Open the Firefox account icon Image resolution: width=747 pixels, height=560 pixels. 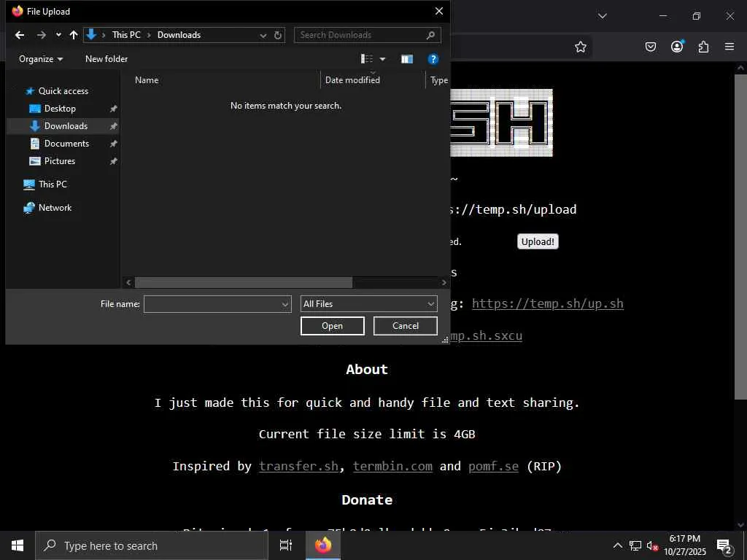[677, 46]
